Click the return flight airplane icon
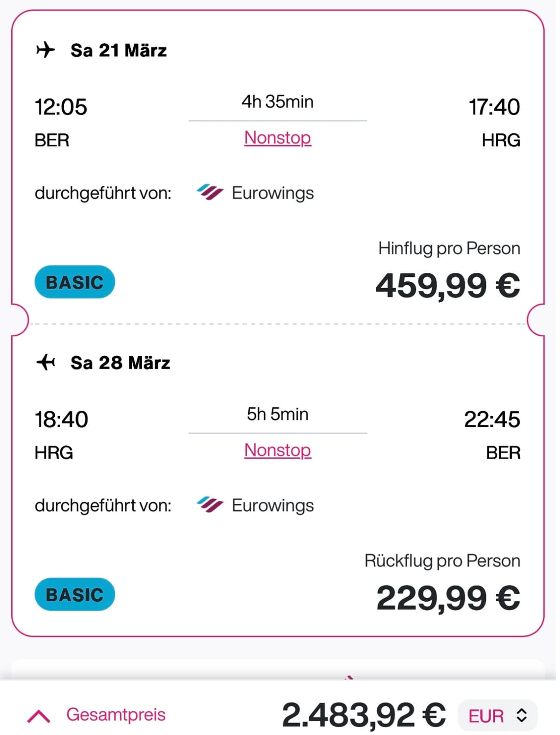The image size is (560, 735). [46, 363]
